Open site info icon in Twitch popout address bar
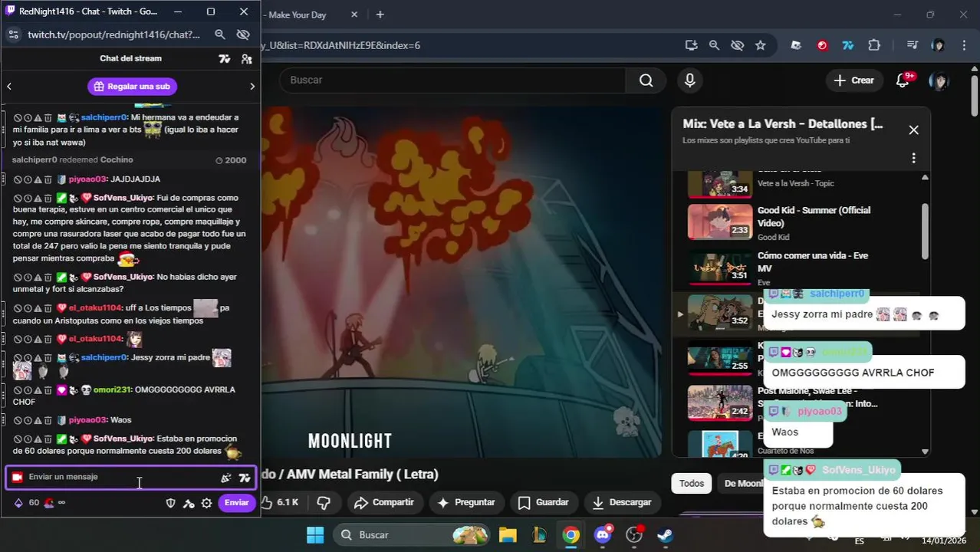This screenshot has height=552, width=980. point(14,34)
